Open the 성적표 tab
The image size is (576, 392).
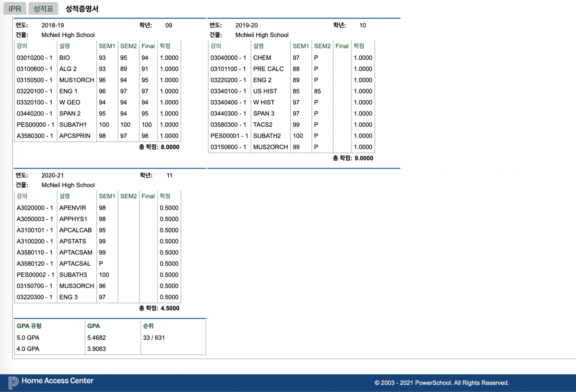pos(43,9)
